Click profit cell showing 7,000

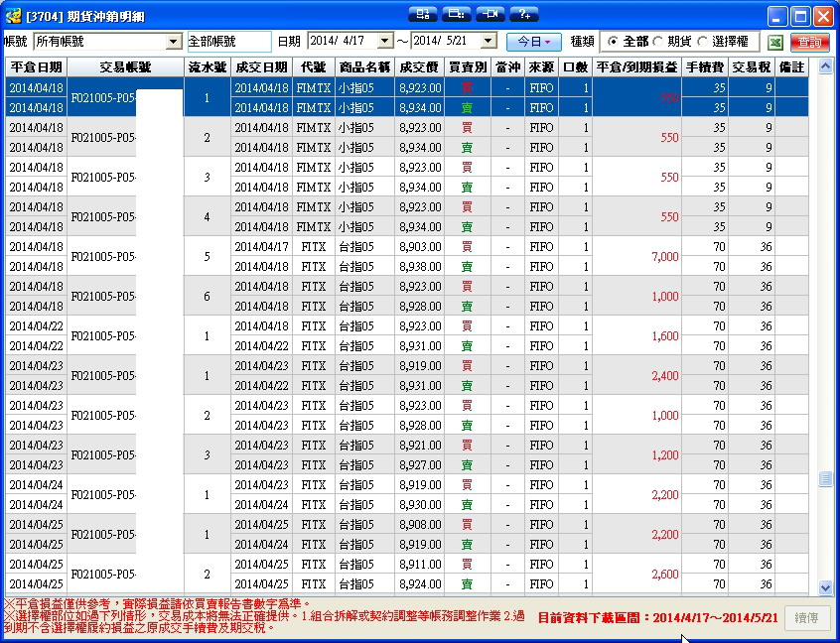(x=637, y=256)
